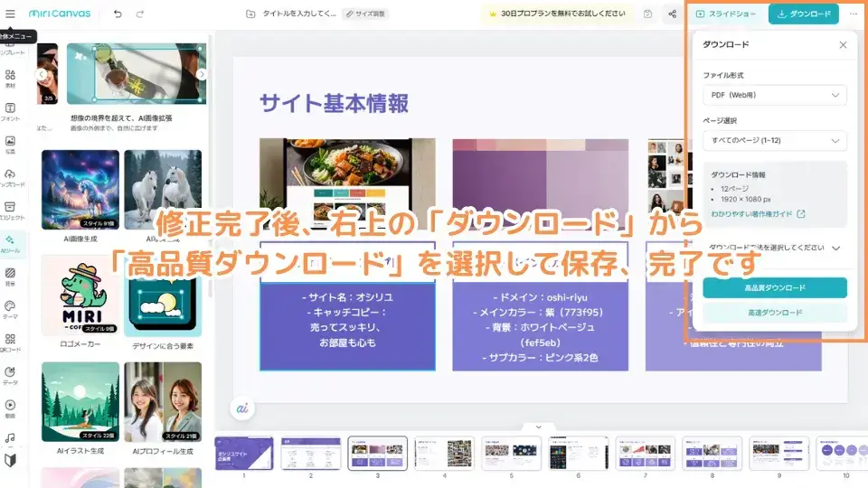Select page 1 thumbnail
The width and height of the screenshot is (868, 488).
[244, 453]
